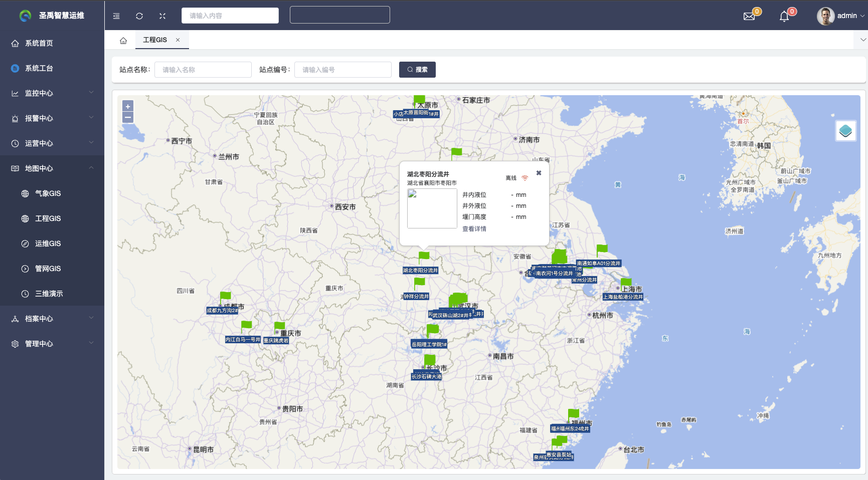Screen dimensions: 868x480
Task: Close the 工程GIS tab
Action: (178, 40)
